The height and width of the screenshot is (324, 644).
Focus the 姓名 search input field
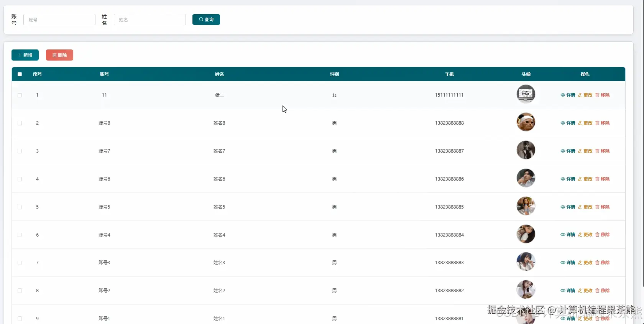[150, 20]
